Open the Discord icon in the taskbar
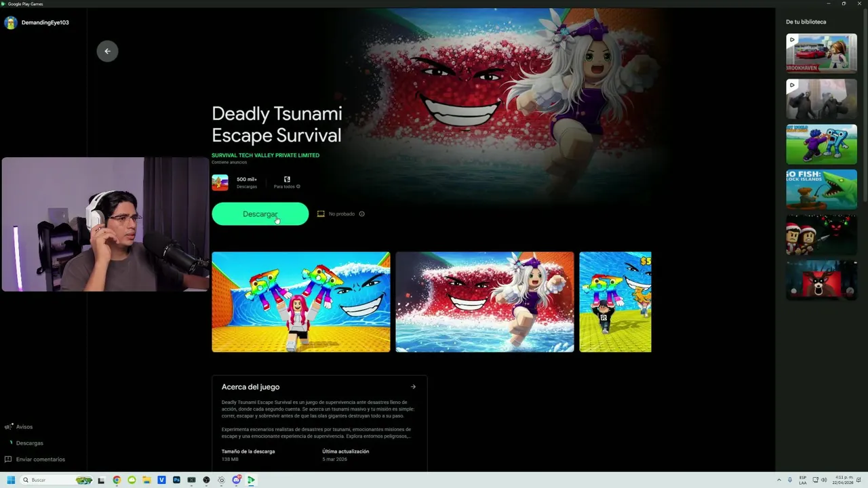The width and height of the screenshot is (868, 488). pos(236,480)
